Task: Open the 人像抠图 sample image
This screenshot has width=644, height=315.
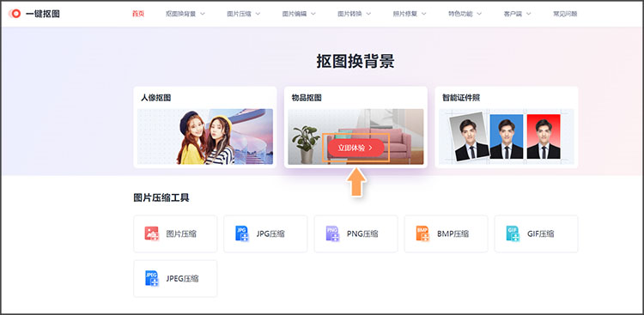Action: [x=205, y=136]
